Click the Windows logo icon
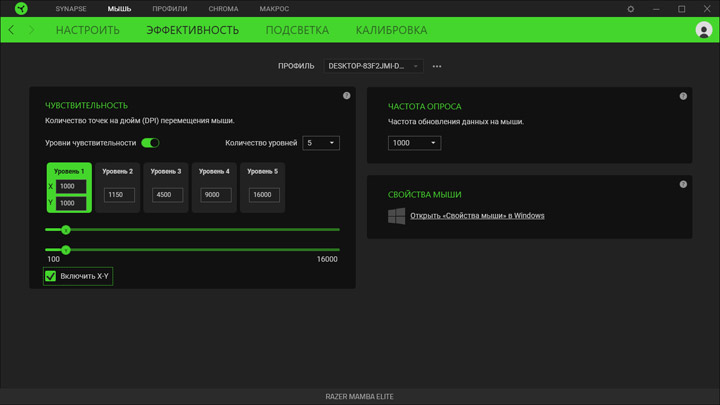The image size is (720, 405). pyautogui.click(x=396, y=216)
